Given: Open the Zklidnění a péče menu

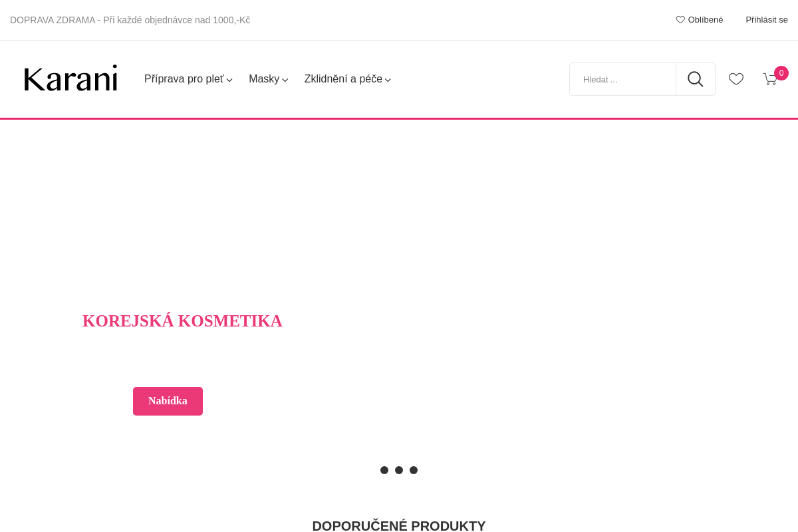Looking at the screenshot, I should 343,79.
